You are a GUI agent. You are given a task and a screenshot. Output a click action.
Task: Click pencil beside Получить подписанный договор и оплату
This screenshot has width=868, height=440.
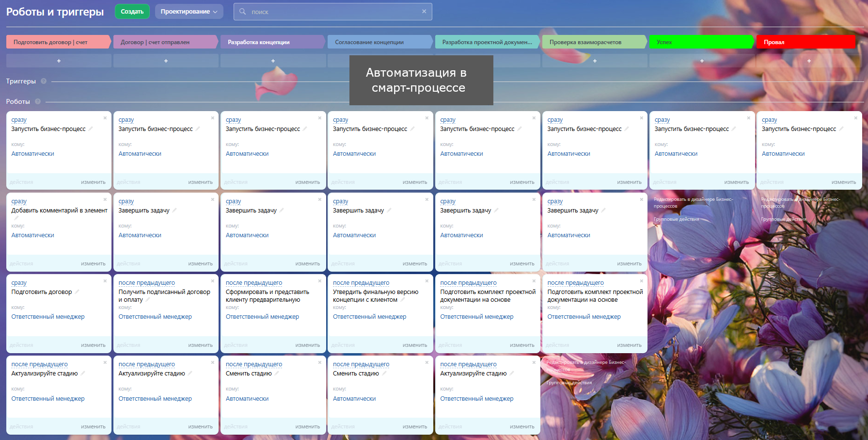point(148,300)
